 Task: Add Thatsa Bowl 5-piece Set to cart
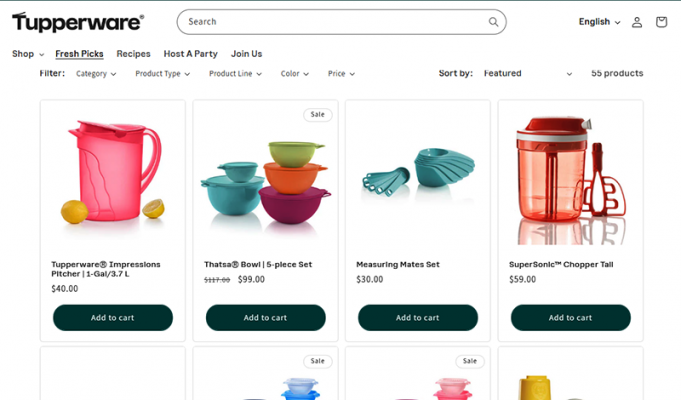(265, 318)
